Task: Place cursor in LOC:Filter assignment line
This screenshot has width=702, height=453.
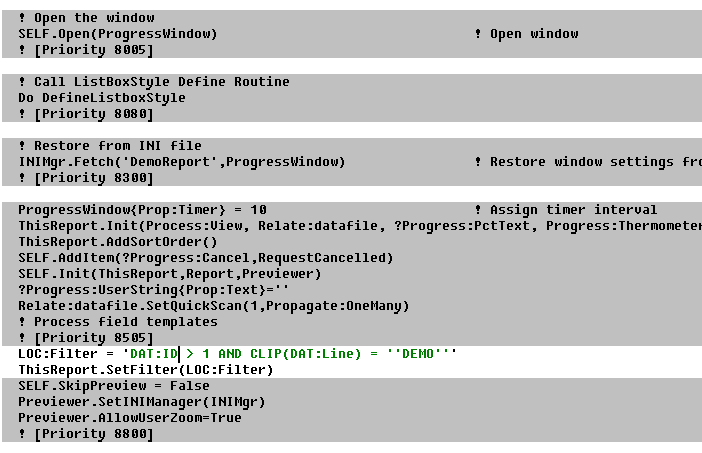Action: coord(237,354)
